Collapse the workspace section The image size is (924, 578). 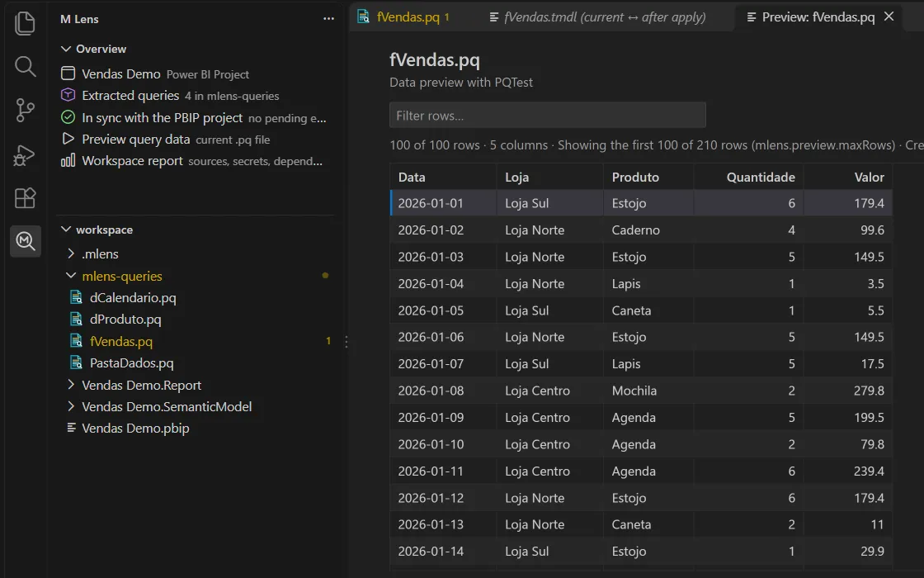pyautogui.click(x=66, y=230)
